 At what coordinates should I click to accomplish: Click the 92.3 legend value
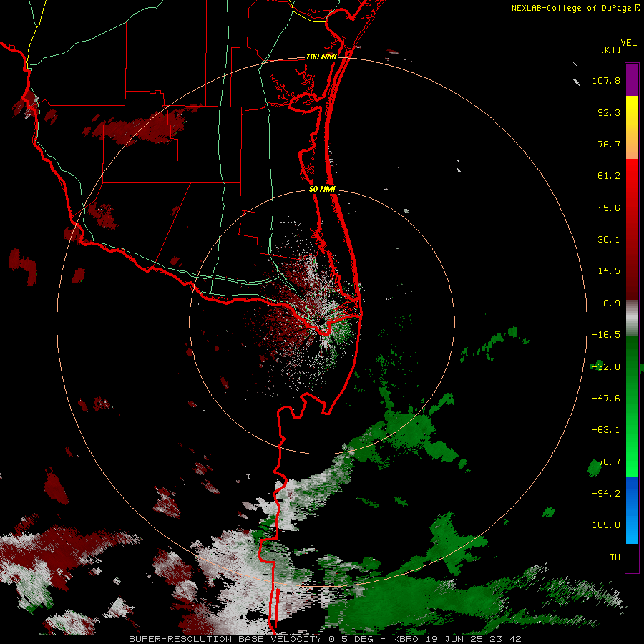609,112
